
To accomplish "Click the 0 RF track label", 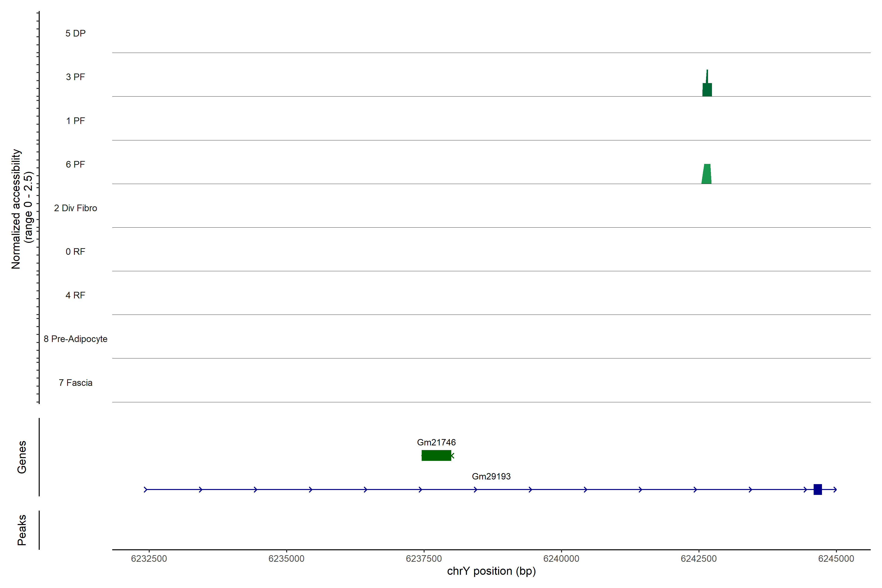I will pyautogui.click(x=75, y=252).
